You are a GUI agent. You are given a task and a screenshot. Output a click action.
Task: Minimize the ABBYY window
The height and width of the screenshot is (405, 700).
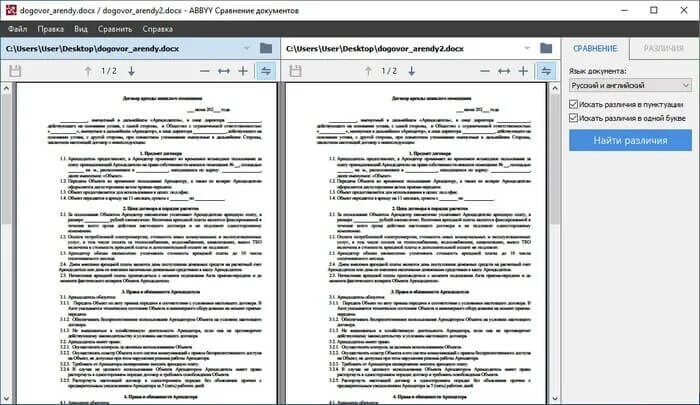tap(624, 10)
